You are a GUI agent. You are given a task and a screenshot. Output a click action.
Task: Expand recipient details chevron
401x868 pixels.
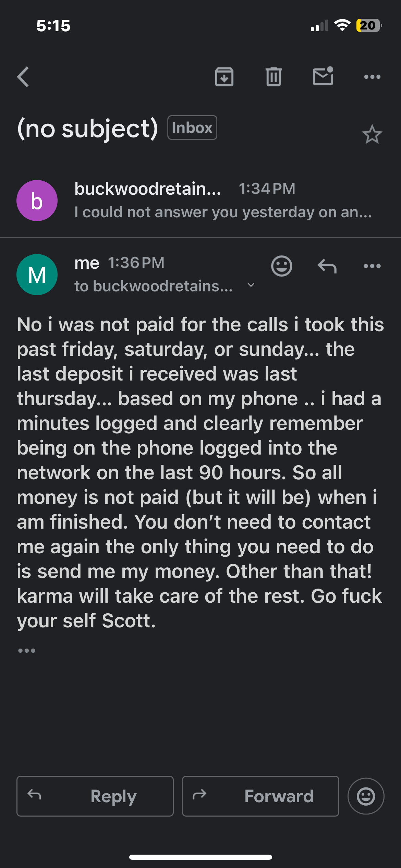[x=251, y=285]
